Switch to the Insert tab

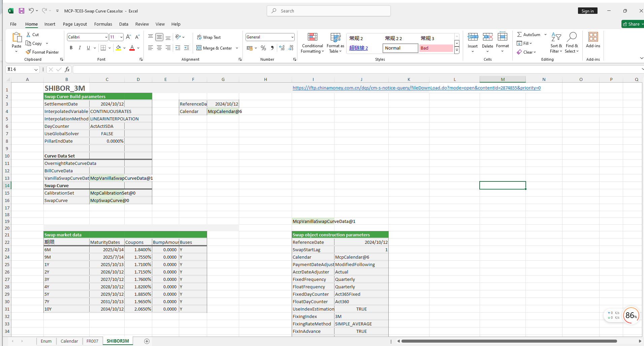click(x=50, y=24)
